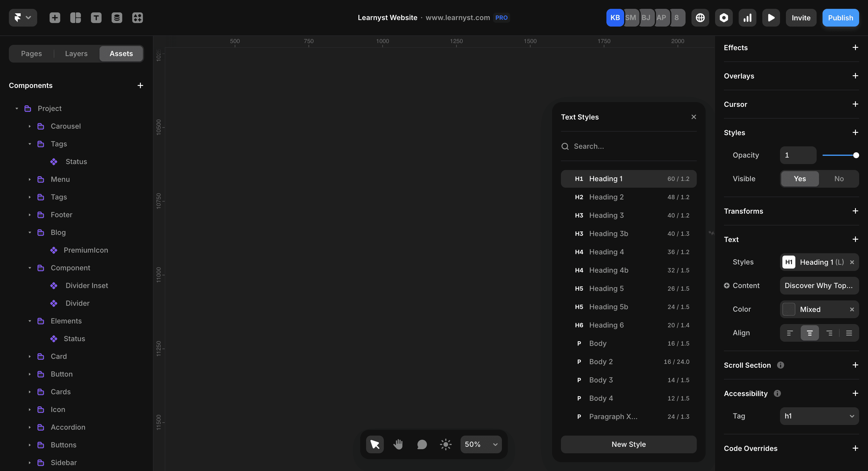This screenshot has height=471, width=868.
Task: Align text left
Action: pyautogui.click(x=790, y=333)
